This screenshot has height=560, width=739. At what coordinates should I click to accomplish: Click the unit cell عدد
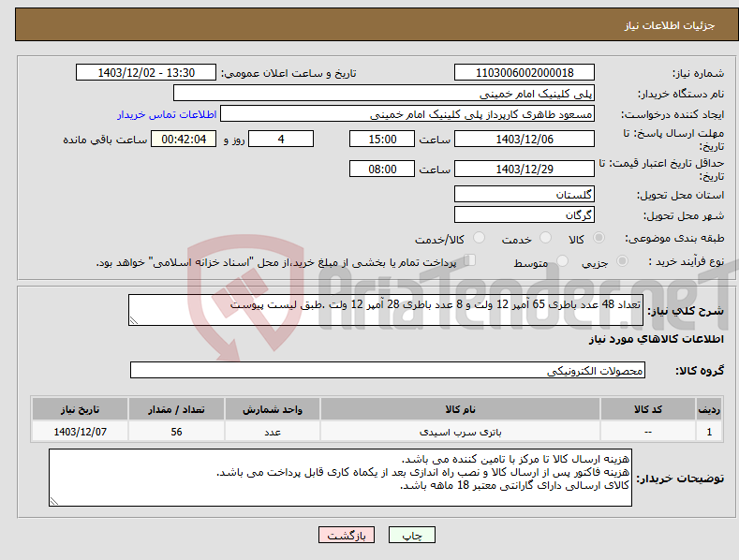click(x=273, y=432)
